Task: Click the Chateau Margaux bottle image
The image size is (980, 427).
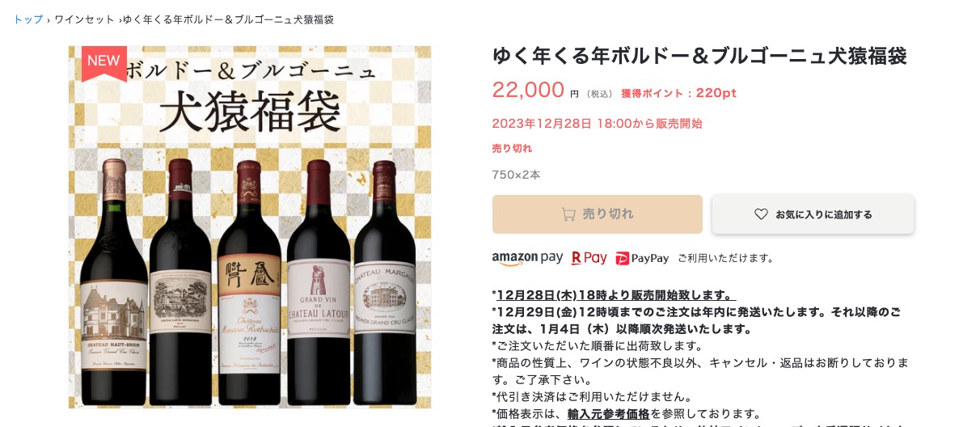Action: point(384,283)
